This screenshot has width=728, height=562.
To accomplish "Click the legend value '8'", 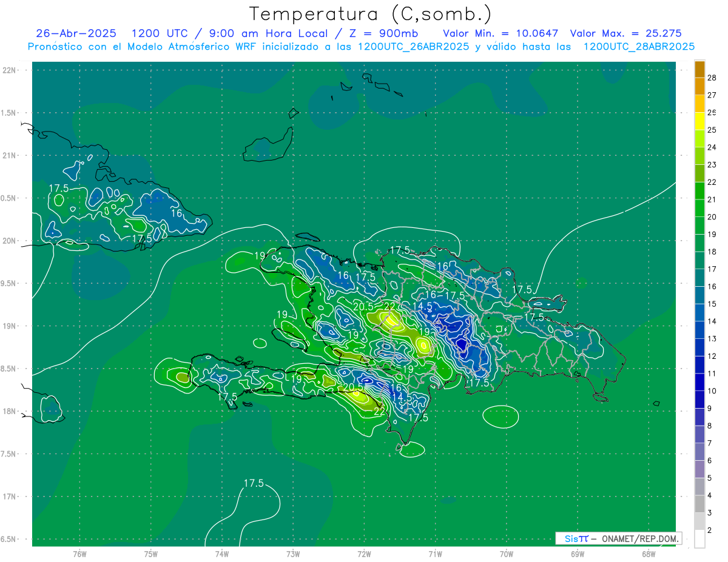I will click(710, 426).
